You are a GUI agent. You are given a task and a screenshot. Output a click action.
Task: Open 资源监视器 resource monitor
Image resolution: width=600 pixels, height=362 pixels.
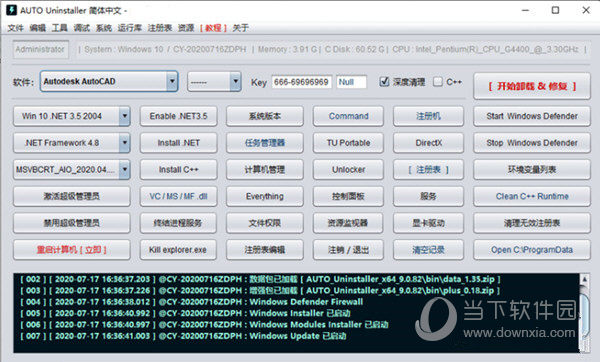pyautogui.click(x=348, y=223)
